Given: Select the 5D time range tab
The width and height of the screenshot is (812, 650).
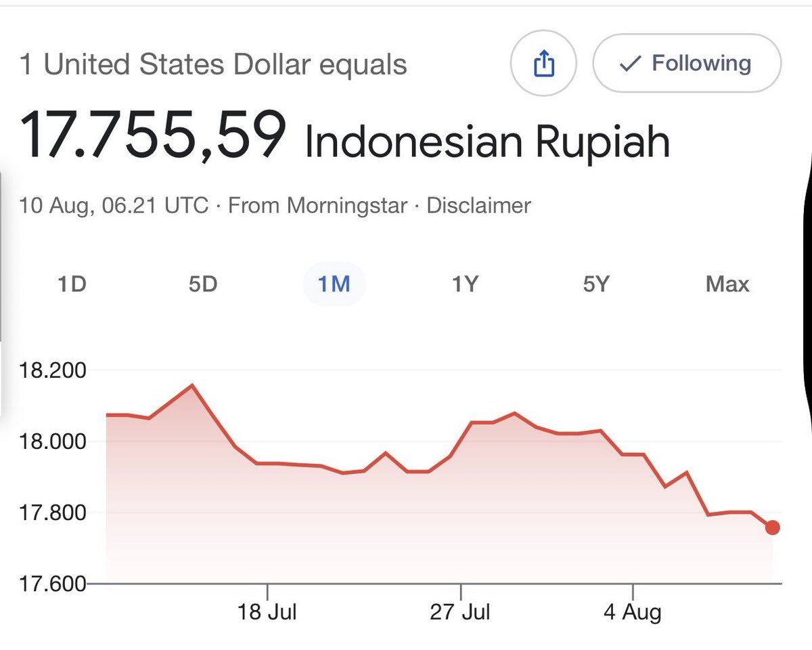Looking at the screenshot, I should tap(203, 284).
